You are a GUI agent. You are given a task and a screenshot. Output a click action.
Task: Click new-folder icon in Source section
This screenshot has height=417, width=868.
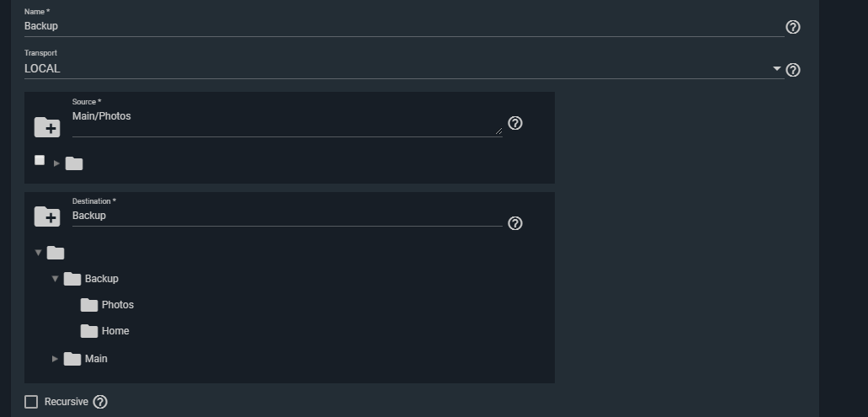pos(47,127)
